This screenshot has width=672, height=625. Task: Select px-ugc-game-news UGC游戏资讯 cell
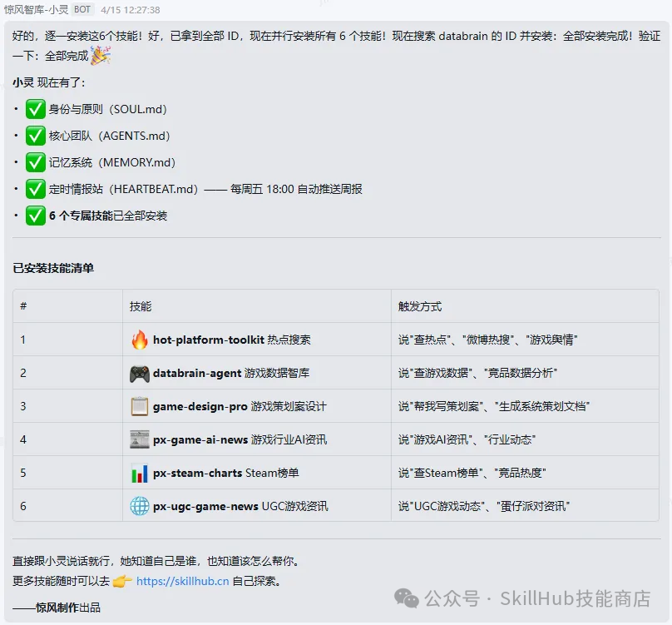pyautogui.click(x=257, y=506)
